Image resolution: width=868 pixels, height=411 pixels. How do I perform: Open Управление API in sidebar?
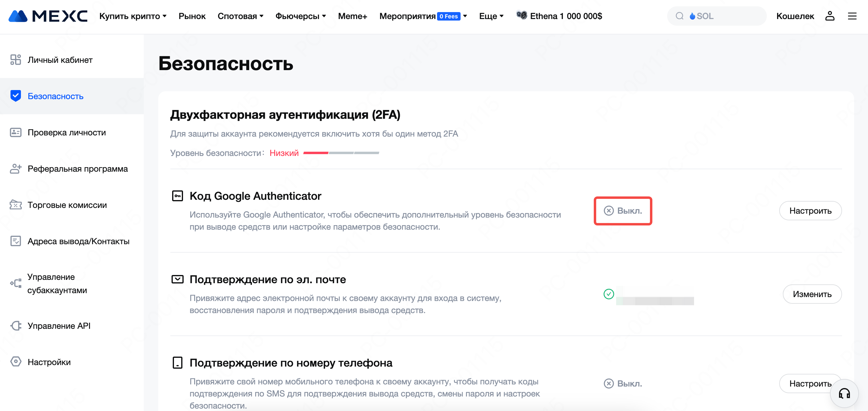point(72,326)
